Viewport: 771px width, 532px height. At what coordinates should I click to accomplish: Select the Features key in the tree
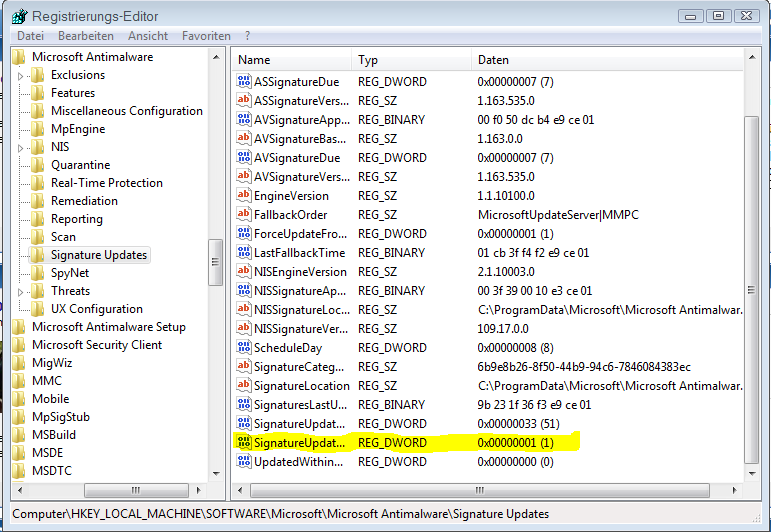click(73, 93)
